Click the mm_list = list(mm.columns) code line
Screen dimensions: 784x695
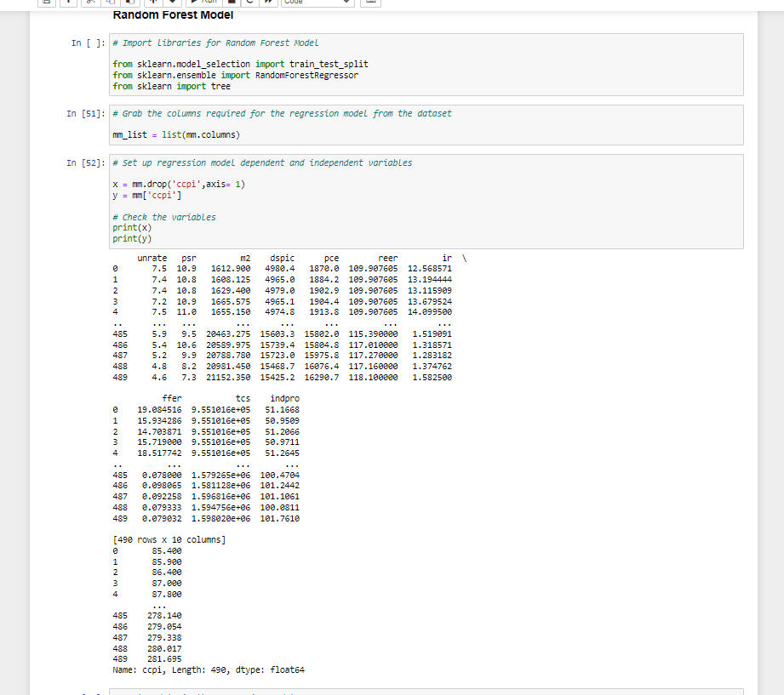point(176,135)
